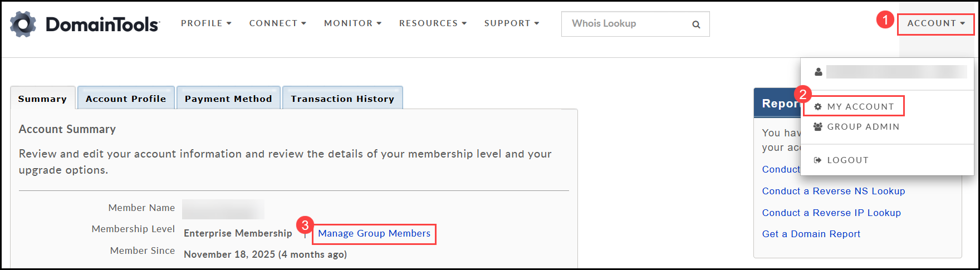Open the Resources dropdown
Image resolution: width=980 pixels, height=270 pixels.
(433, 23)
